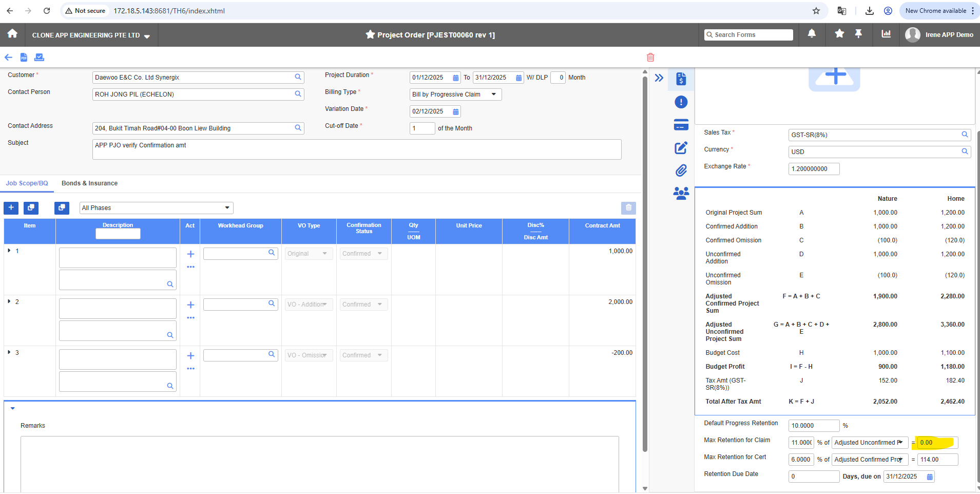This screenshot has width=980, height=494.
Task: Switch to Bonds & Insurance tab
Action: tap(89, 183)
